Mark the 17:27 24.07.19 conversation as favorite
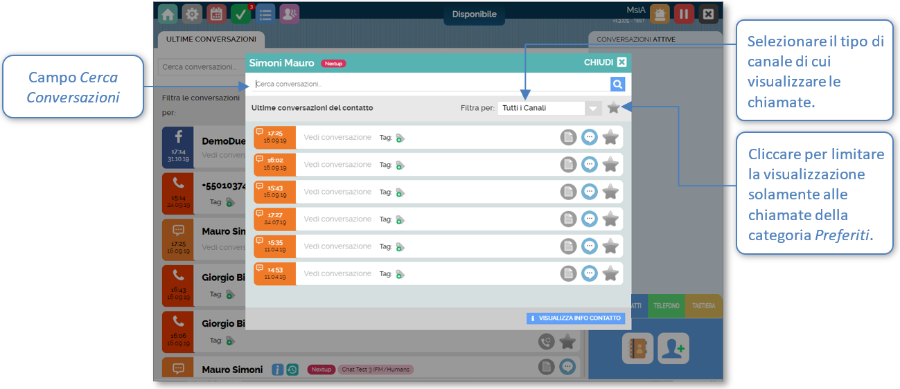Viewport: 900px width, 389px height. [x=611, y=219]
